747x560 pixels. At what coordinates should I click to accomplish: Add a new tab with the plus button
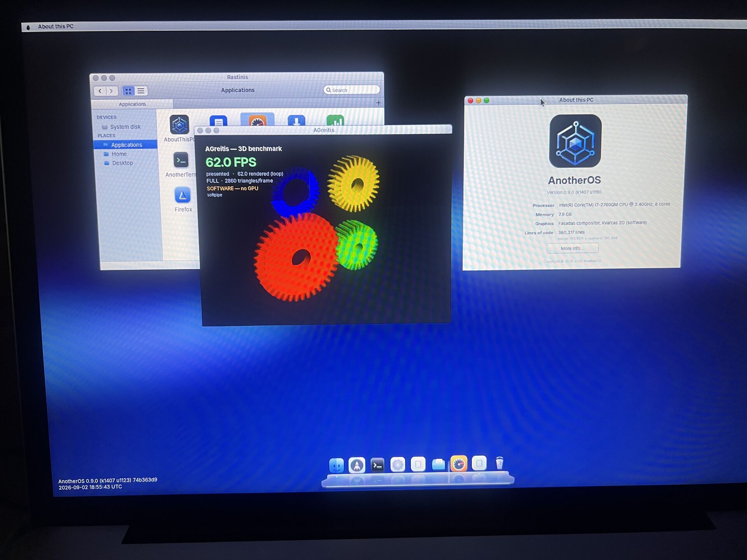pyautogui.click(x=378, y=103)
